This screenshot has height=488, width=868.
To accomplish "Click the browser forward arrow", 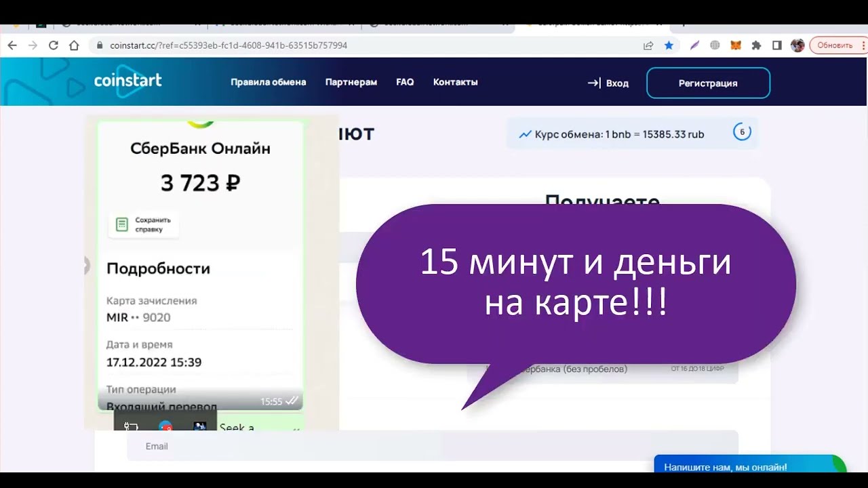I will [33, 45].
